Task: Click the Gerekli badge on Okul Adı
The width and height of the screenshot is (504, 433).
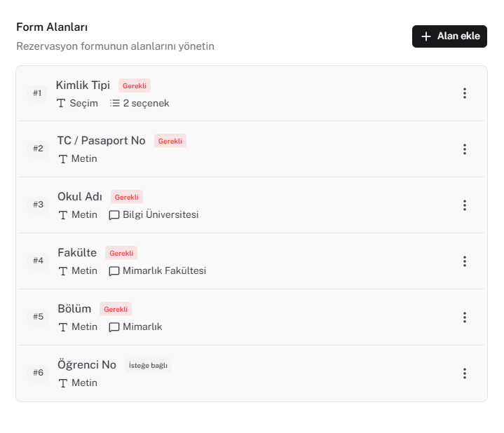Action: pyautogui.click(x=127, y=197)
